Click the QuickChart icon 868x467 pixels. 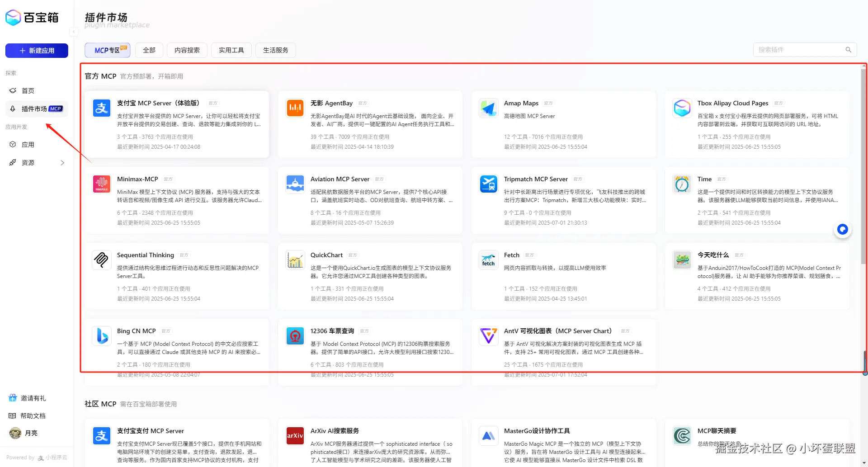coord(295,260)
